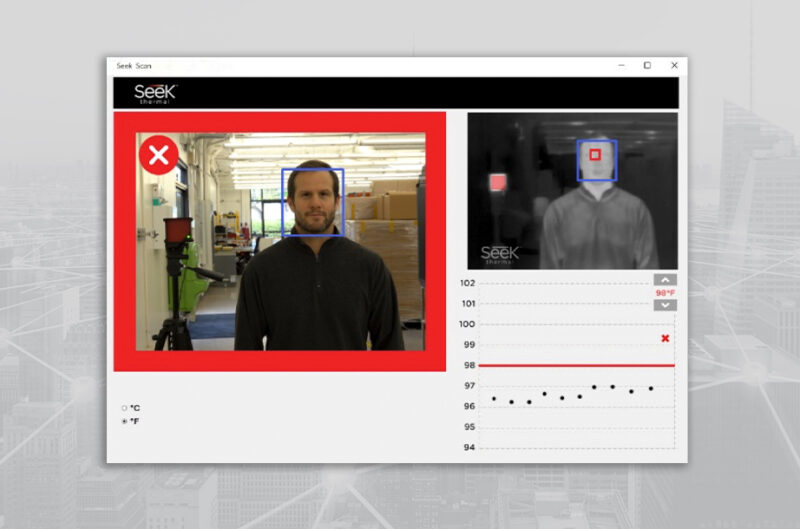Click the Seek thermal watermark on thermal image
800x529 pixels.
coord(499,254)
